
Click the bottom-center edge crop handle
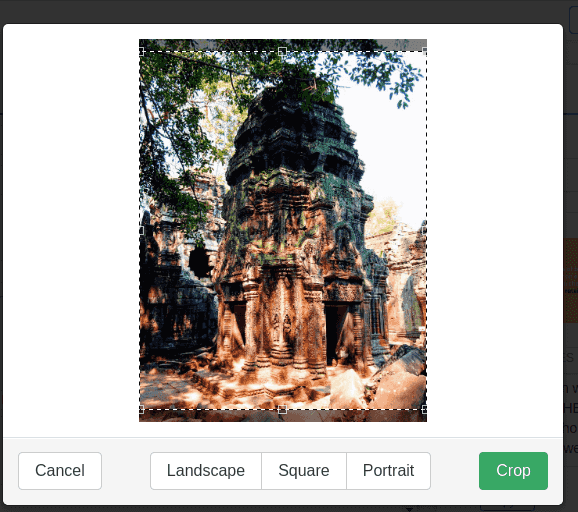tap(282, 409)
